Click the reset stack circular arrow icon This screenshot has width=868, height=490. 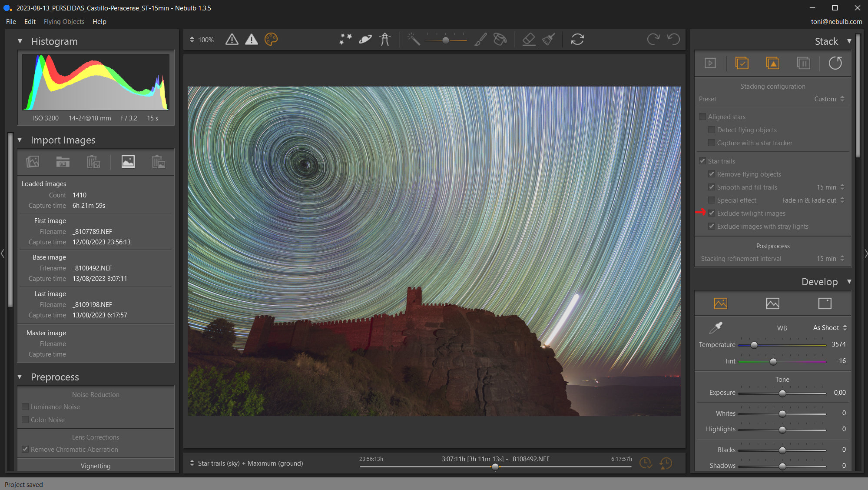(835, 63)
